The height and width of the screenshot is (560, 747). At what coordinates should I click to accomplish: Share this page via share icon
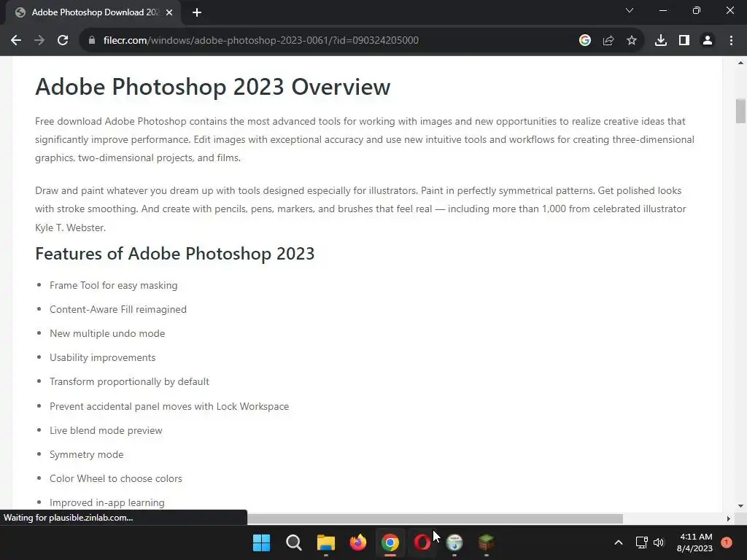click(x=608, y=41)
